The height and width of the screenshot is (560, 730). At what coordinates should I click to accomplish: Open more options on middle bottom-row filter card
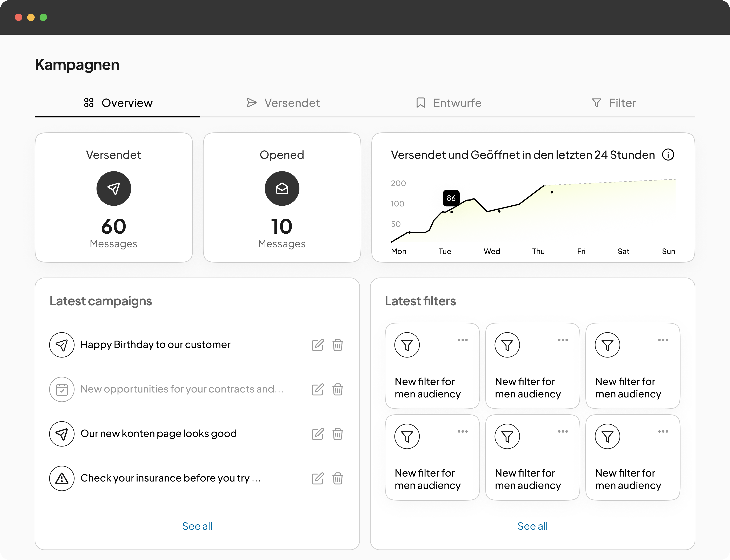click(563, 431)
